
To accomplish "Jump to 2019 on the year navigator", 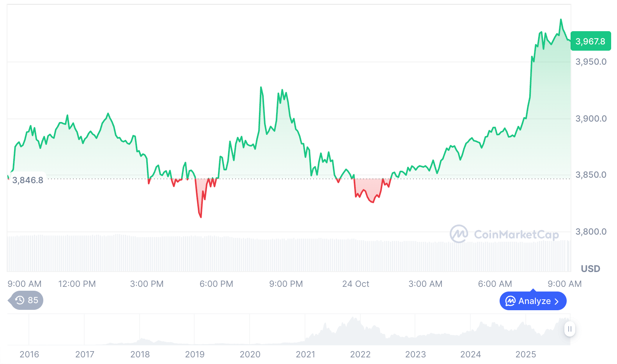I will [x=195, y=354].
